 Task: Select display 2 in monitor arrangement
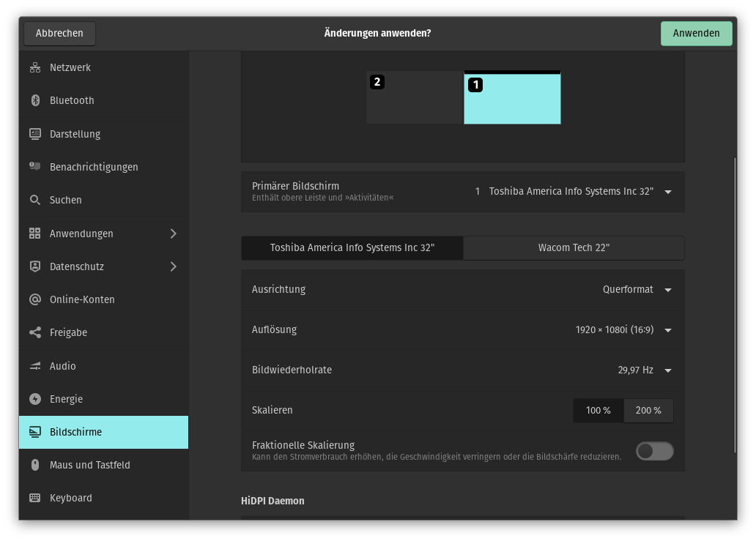[x=415, y=98]
